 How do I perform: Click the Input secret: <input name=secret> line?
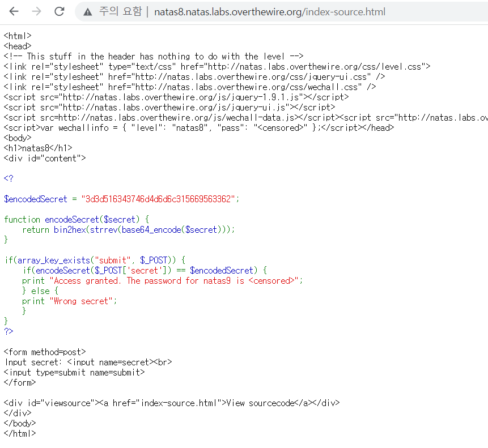88,362
